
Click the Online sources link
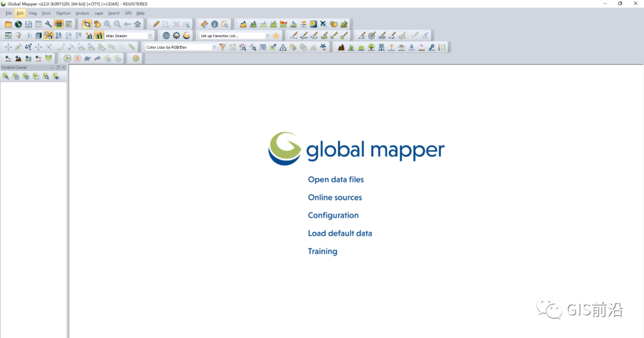point(335,197)
